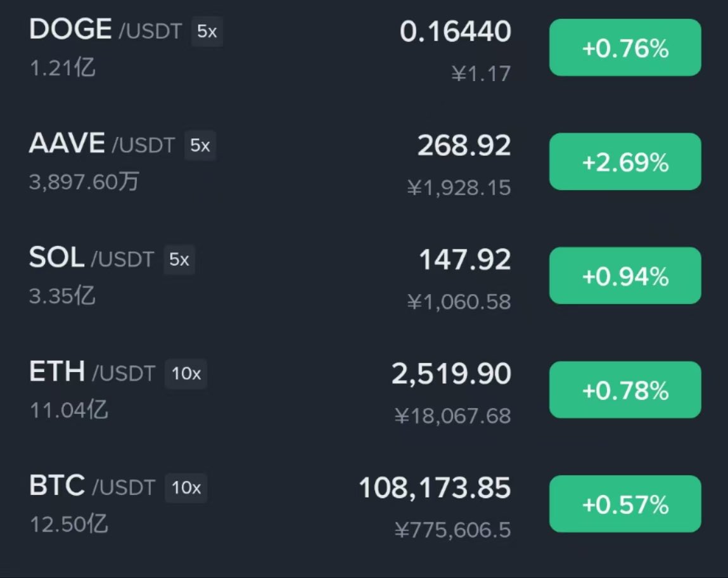Screen dimensions: 728x578
Task: Open the BTC/USDT trading pair
Action: pos(364,504)
